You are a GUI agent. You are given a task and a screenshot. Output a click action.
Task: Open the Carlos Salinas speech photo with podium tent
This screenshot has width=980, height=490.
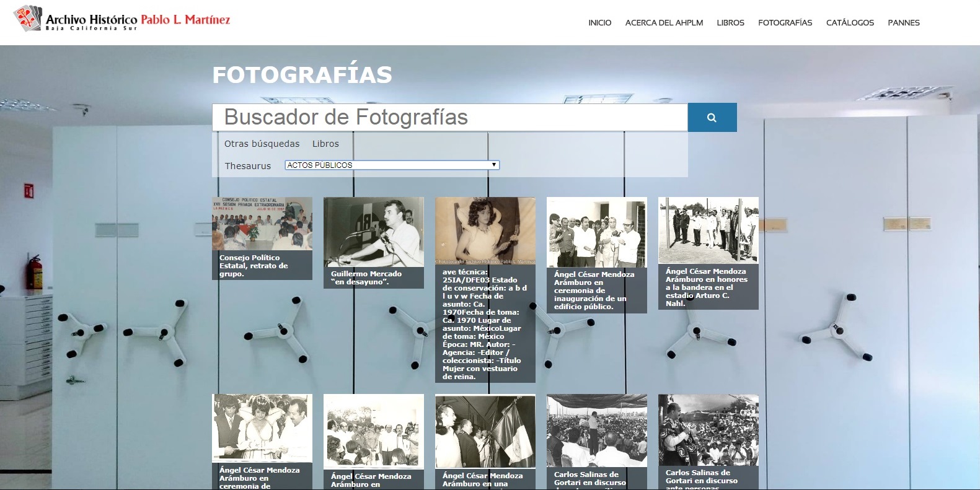click(x=597, y=431)
